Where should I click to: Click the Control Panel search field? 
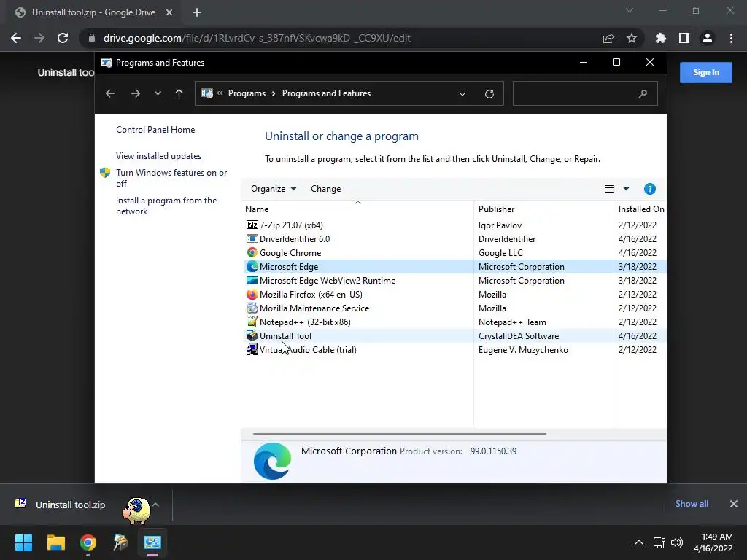pos(585,93)
